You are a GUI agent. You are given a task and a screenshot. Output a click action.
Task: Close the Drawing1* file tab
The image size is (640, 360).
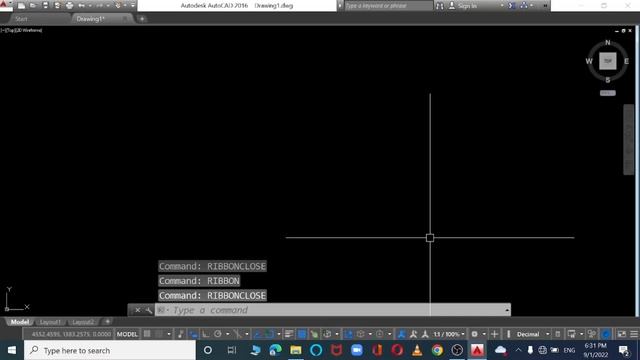125,19
